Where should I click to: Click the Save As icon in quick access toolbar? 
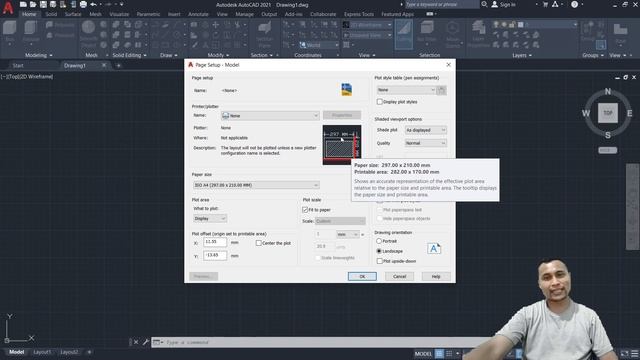(53, 4)
